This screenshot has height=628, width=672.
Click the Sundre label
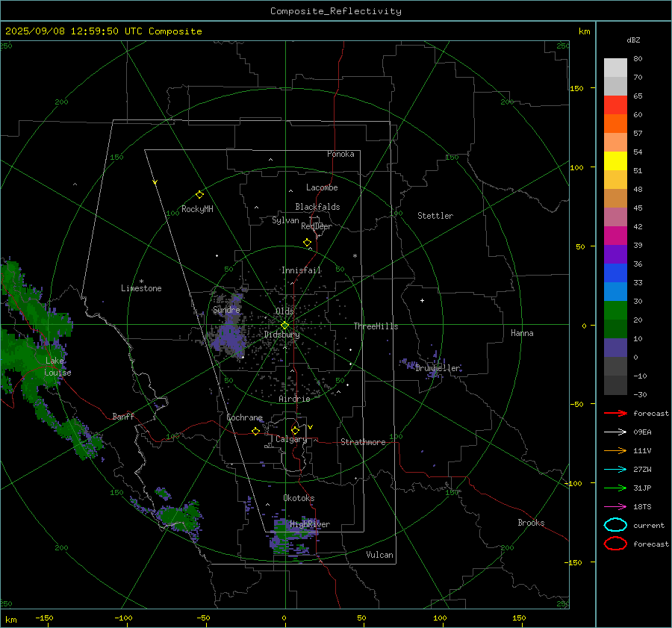(226, 309)
